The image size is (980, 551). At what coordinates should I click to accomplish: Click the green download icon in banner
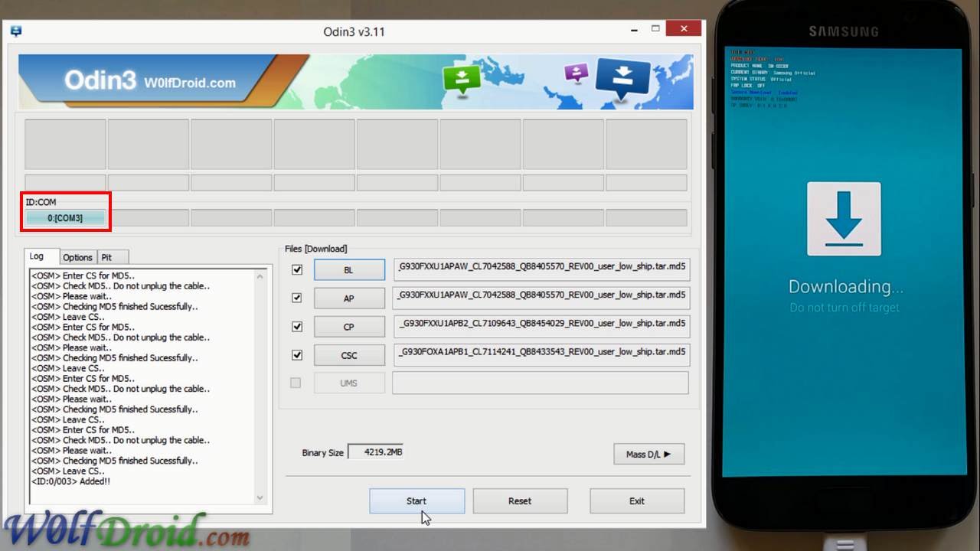coord(462,79)
